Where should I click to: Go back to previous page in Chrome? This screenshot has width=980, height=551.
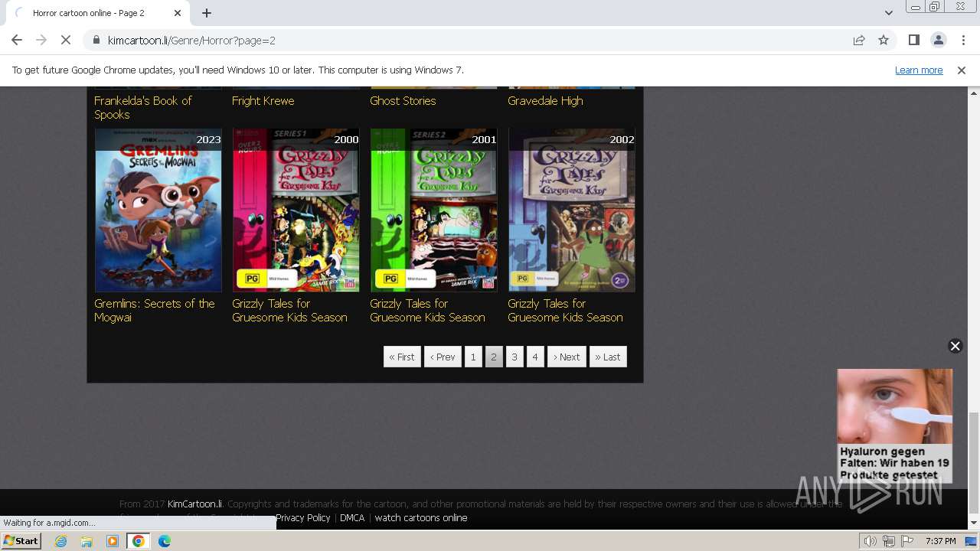(17, 40)
